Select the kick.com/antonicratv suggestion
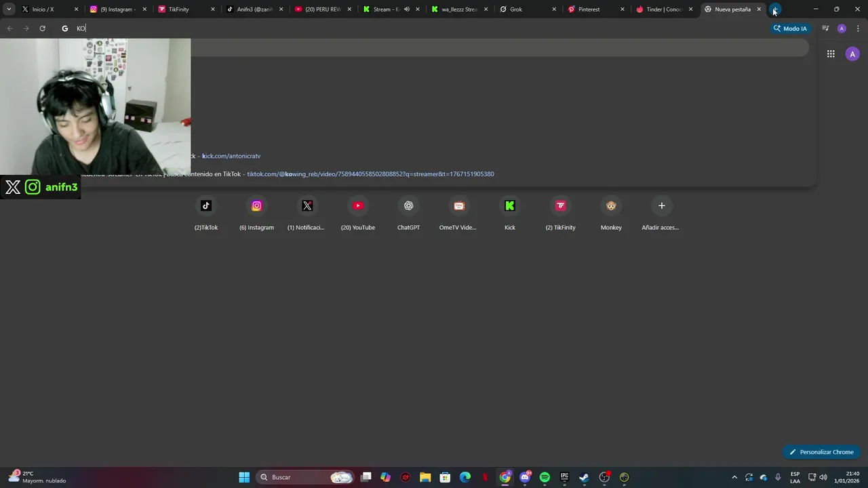Screen dimensions: 868x488 231,156
